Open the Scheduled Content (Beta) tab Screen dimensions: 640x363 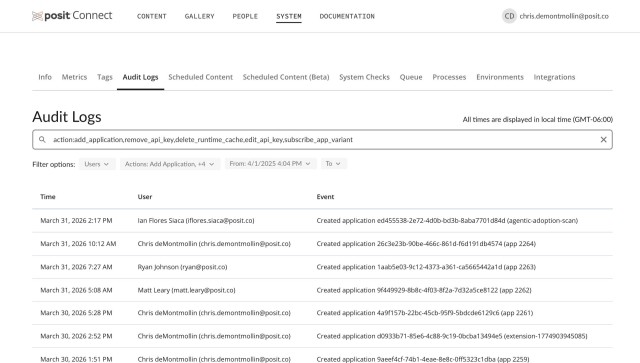[x=286, y=77]
